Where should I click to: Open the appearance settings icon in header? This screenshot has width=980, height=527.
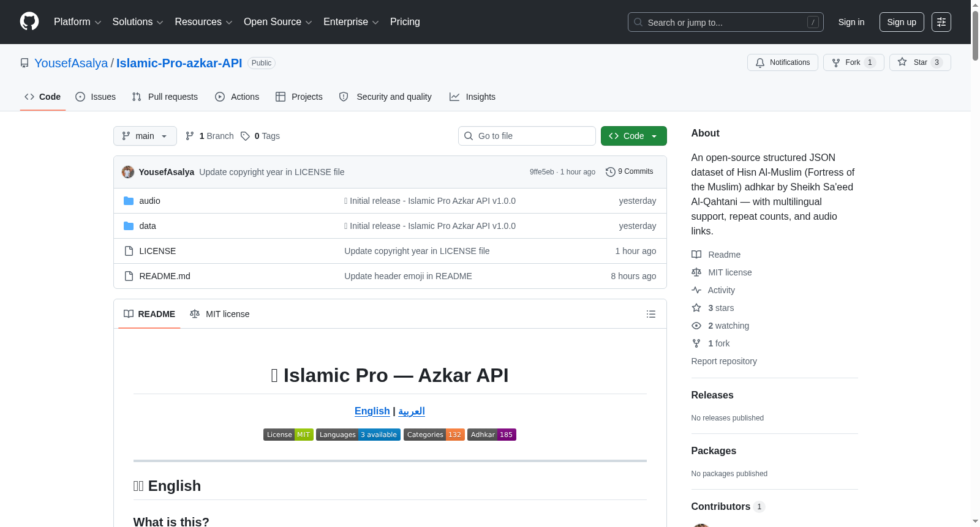click(941, 22)
